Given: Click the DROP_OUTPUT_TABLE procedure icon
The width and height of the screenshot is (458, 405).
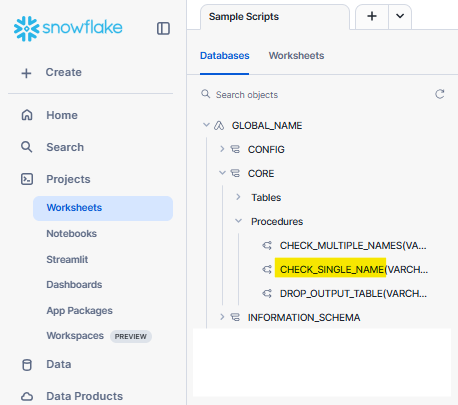Looking at the screenshot, I should click(x=267, y=294).
